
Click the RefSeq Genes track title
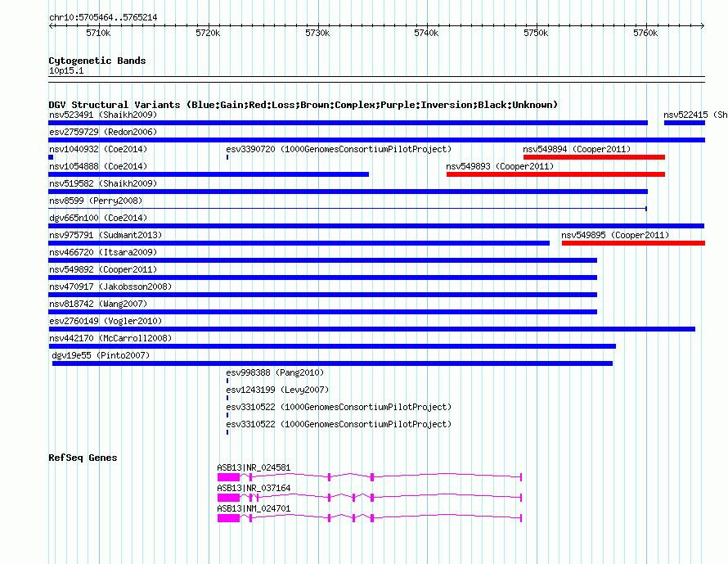pos(83,458)
